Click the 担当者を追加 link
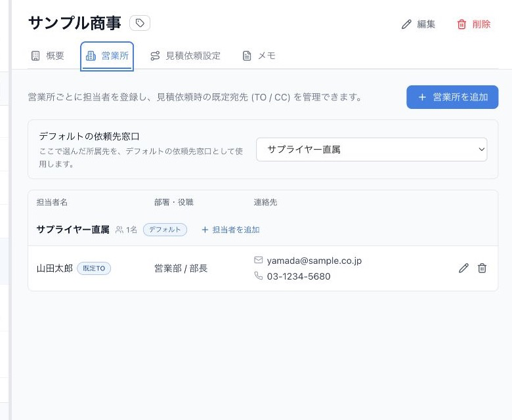The width and height of the screenshot is (512, 420). (230, 230)
